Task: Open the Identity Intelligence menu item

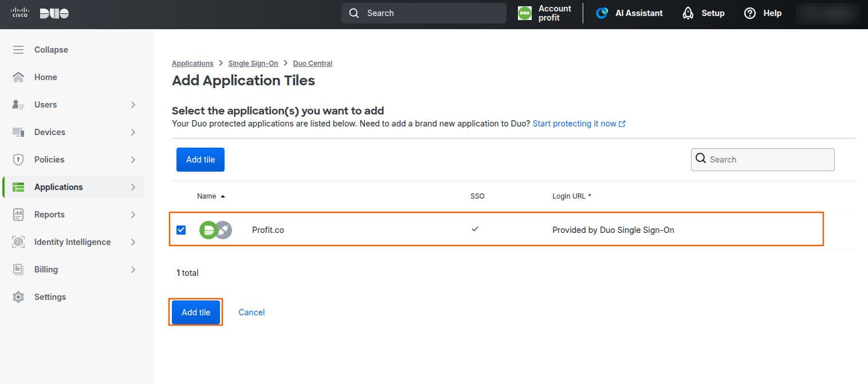Action: click(73, 242)
